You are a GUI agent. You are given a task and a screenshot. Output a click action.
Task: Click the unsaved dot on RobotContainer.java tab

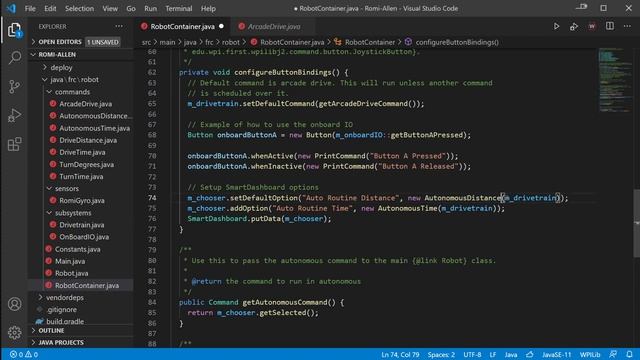click(221, 26)
